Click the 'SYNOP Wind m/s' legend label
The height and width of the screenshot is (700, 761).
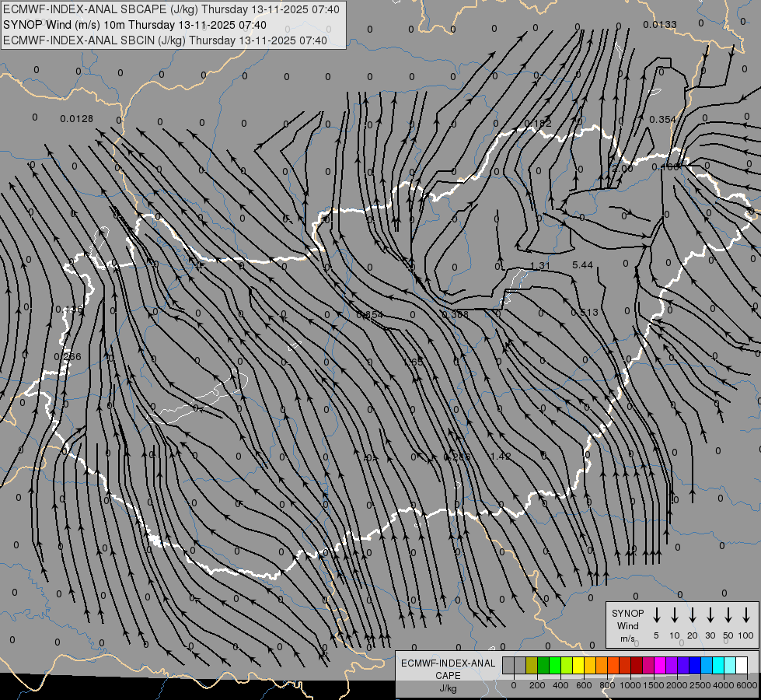point(627,625)
